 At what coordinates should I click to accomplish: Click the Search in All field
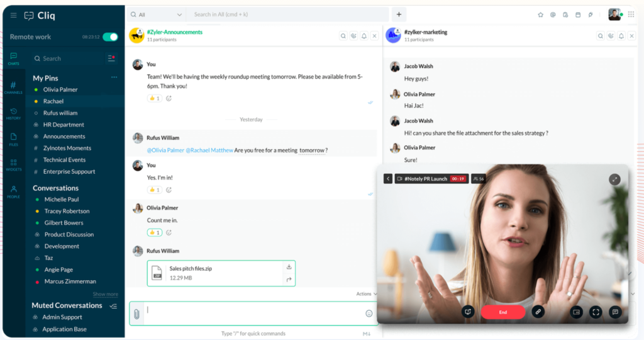click(287, 14)
